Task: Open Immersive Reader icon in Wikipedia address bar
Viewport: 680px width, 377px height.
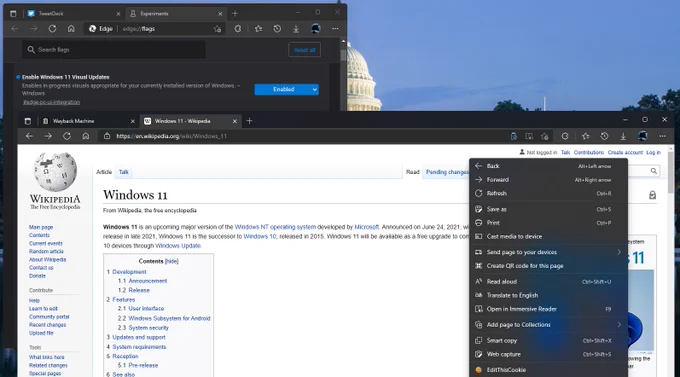Action: coord(529,136)
